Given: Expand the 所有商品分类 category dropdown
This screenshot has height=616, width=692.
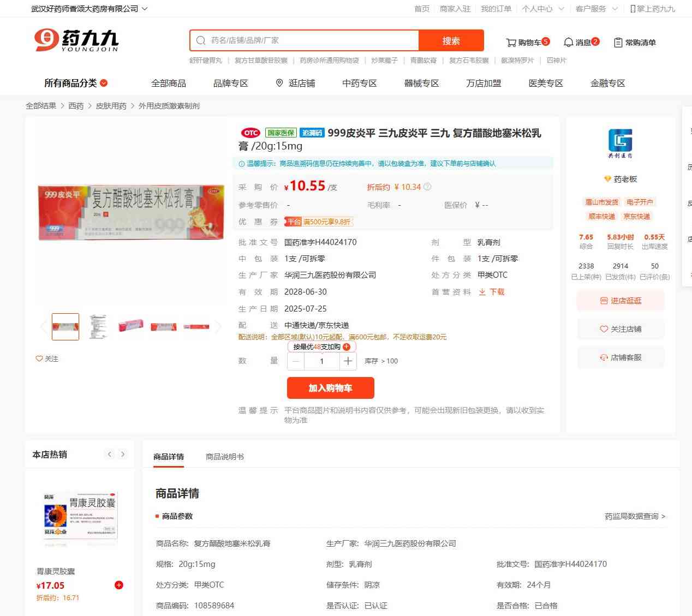Looking at the screenshot, I should coord(76,83).
